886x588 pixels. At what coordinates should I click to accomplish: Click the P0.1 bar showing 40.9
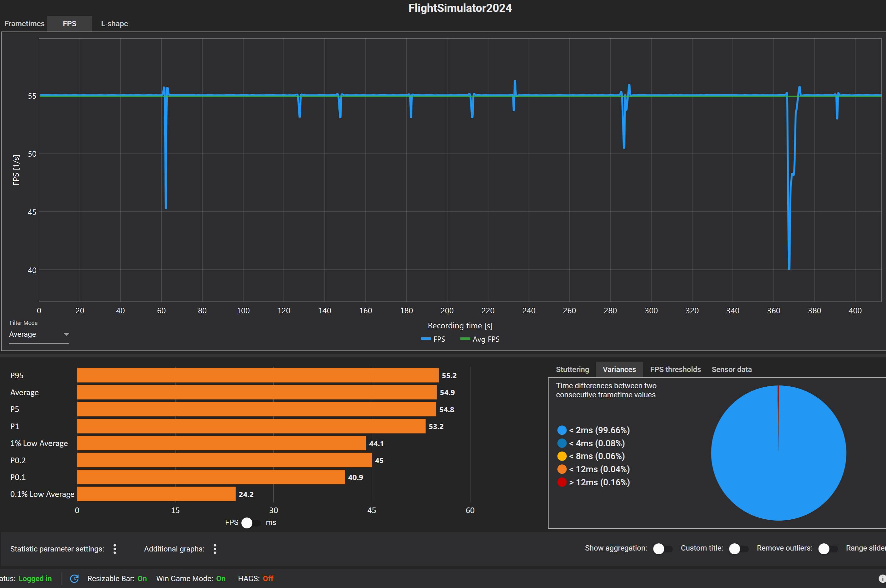[211, 477]
